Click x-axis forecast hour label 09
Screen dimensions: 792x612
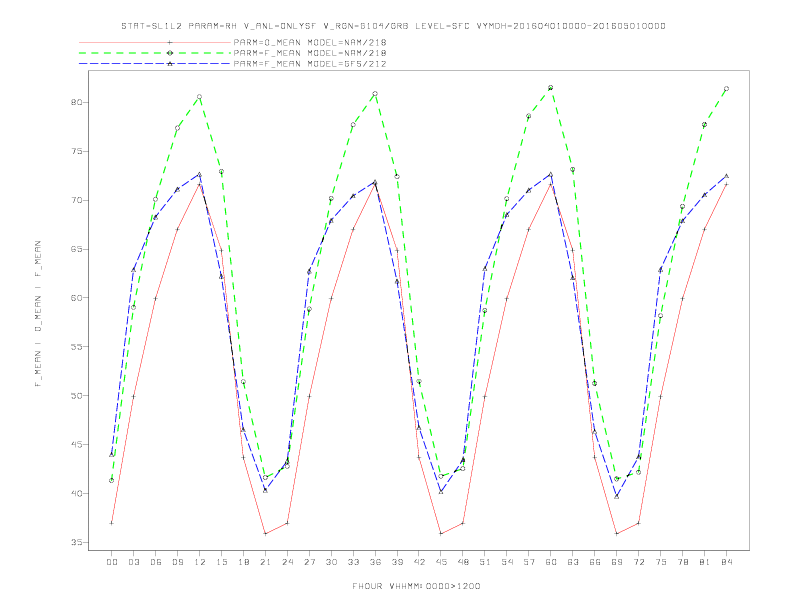[x=177, y=562]
